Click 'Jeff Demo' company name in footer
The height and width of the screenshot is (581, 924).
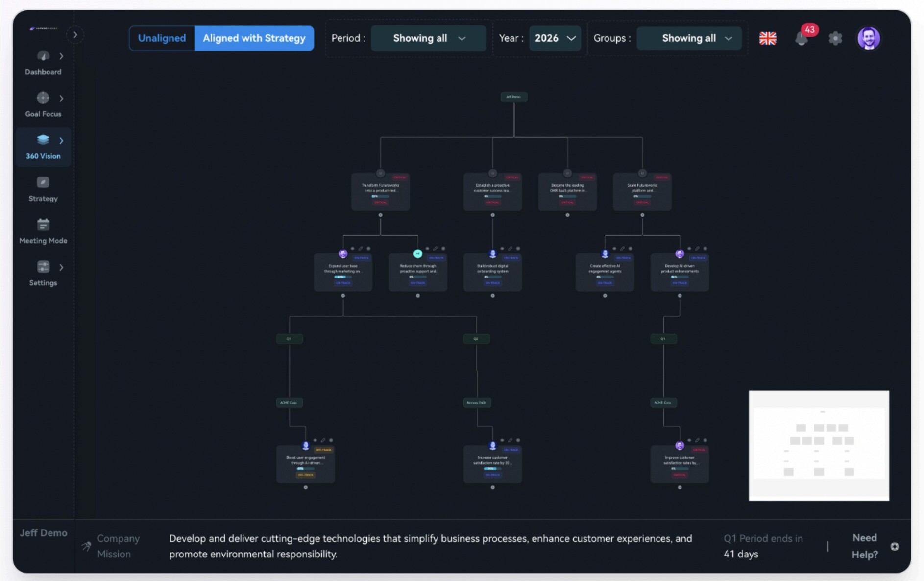coord(43,533)
